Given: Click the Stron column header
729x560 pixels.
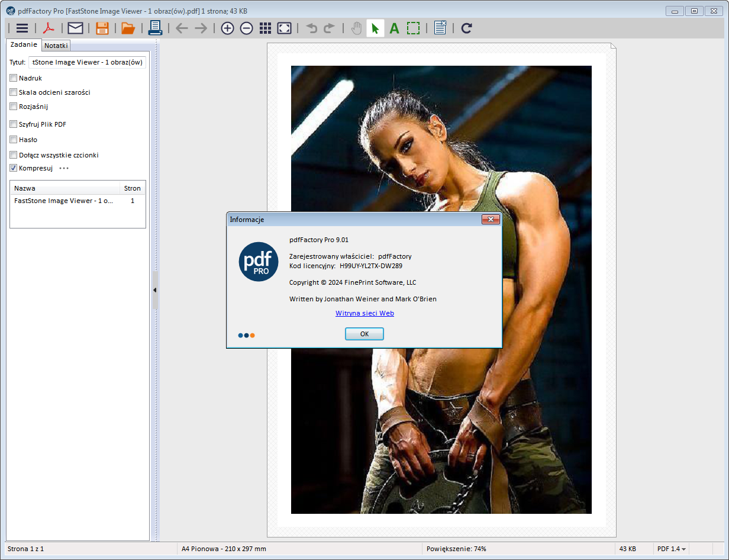Looking at the screenshot, I should coord(133,188).
